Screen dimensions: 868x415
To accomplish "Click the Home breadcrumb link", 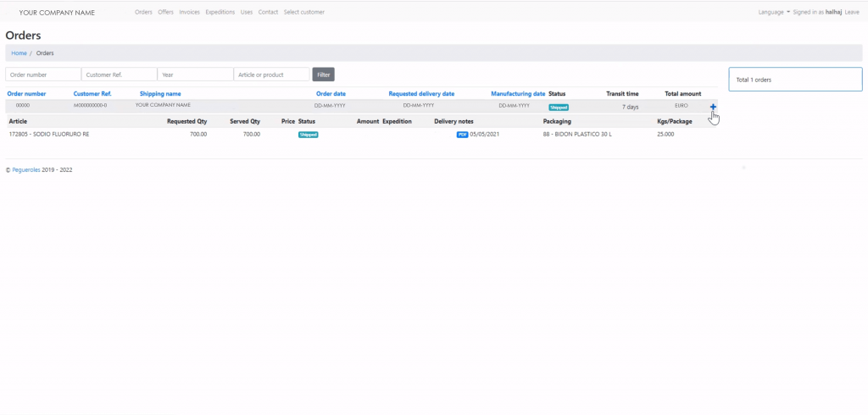I will [x=19, y=53].
